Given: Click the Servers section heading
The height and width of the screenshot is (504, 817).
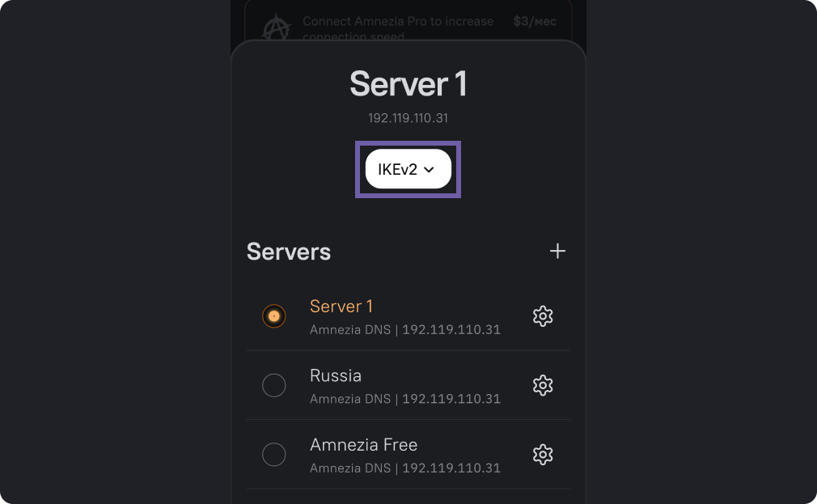Looking at the screenshot, I should point(289,252).
